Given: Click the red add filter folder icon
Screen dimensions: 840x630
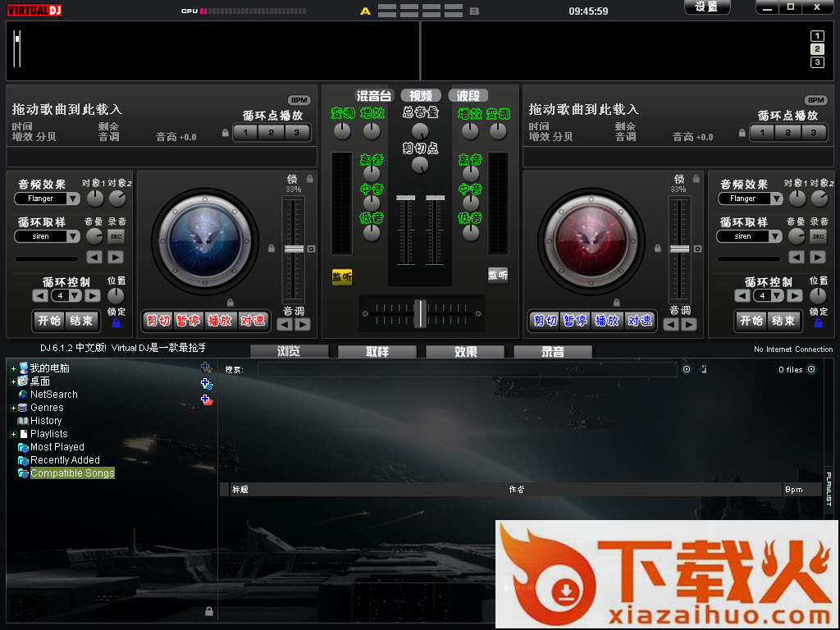Looking at the screenshot, I should pos(207,399).
